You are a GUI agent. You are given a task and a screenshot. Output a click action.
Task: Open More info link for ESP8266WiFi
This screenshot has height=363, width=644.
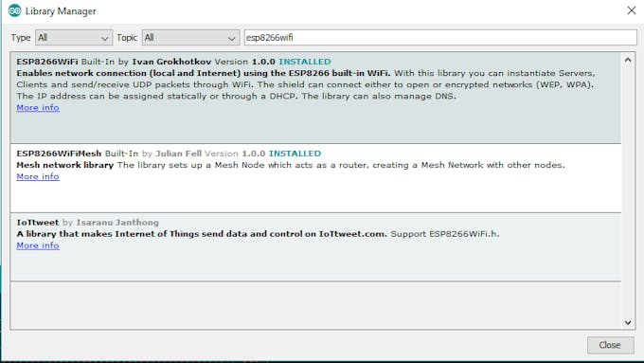[38, 108]
